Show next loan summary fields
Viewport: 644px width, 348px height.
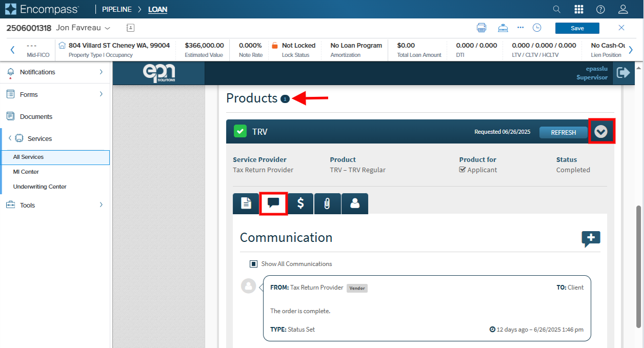click(x=631, y=50)
